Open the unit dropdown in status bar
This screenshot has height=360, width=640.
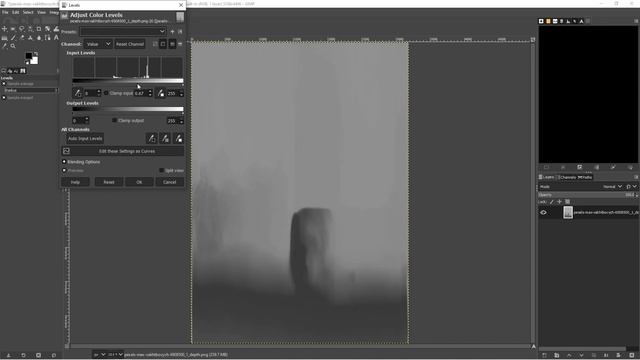tap(99, 355)
